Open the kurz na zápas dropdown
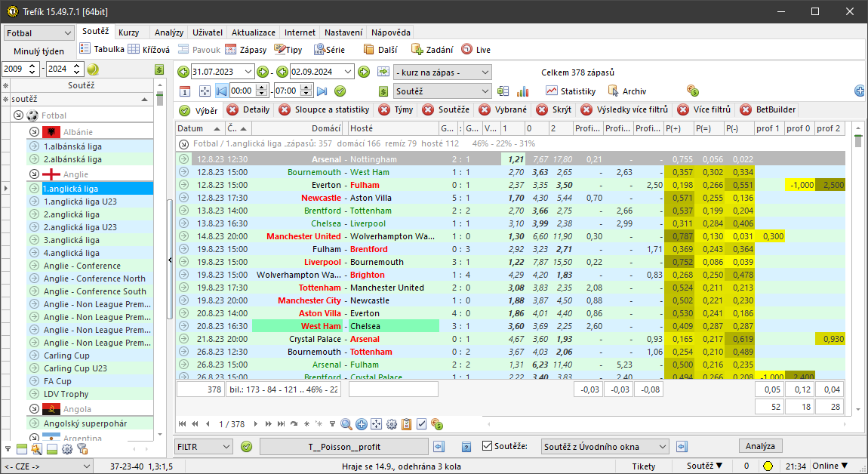868x474 pixels. pyautogui.click(x=442, y=72)
